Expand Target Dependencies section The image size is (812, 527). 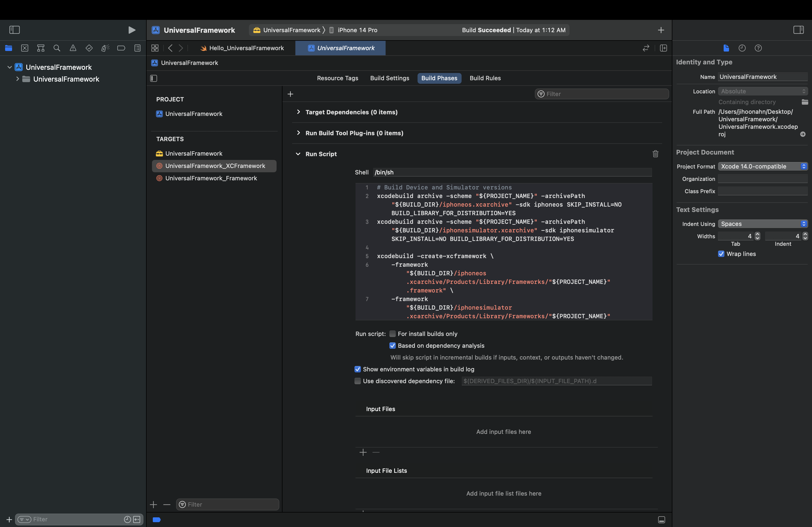click(x=299, y=112)
